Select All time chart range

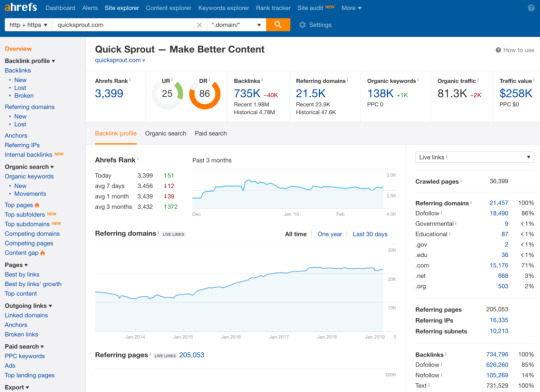point(296,234)
